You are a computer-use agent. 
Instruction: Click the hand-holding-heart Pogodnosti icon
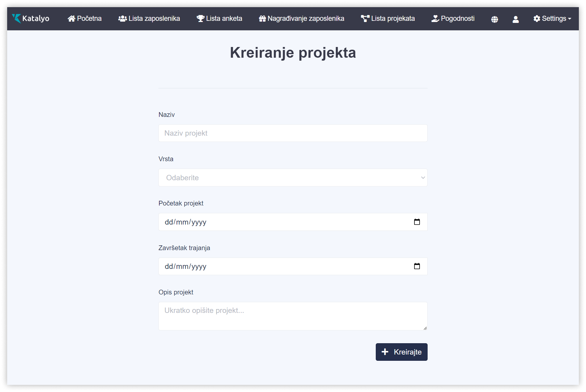435,19
